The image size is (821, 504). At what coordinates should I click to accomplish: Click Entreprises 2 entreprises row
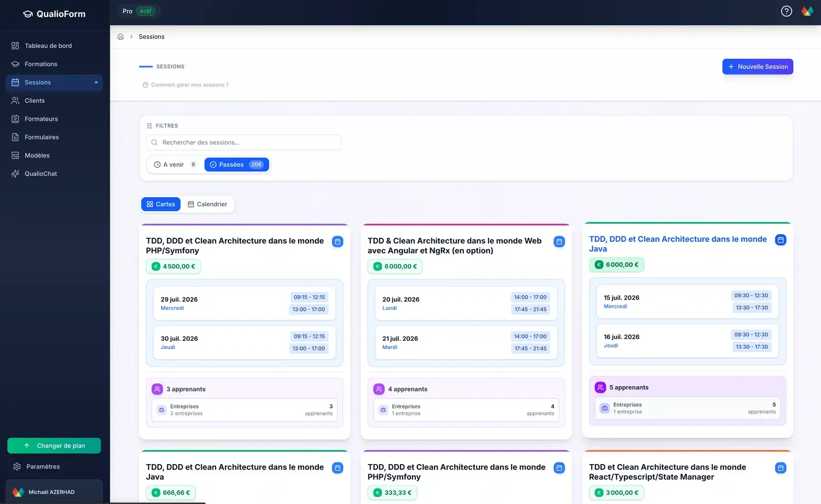[244, 410]
